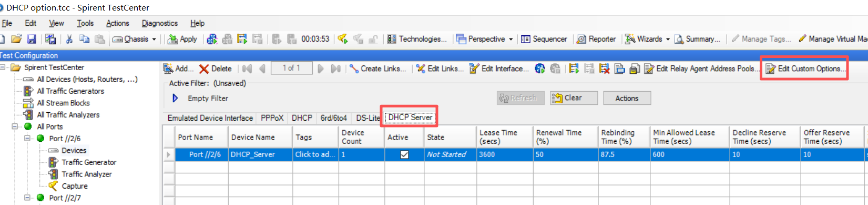Open Edit Interface dialog
Image resolution: width=868 pixels, height=205 pixels.
tap(499, 69)
